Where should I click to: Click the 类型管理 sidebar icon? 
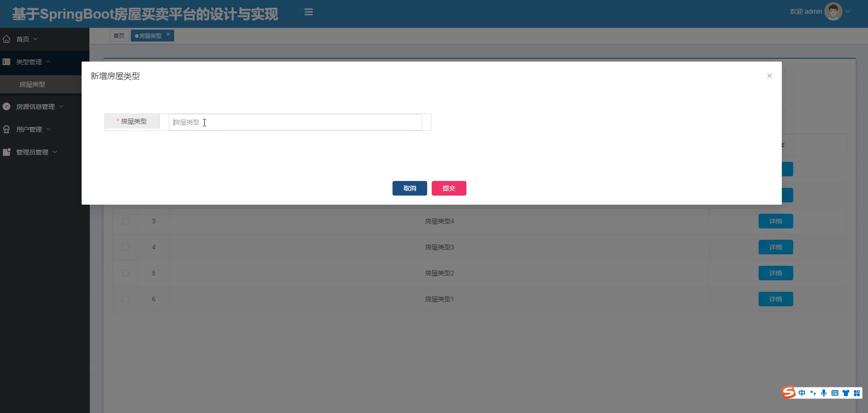6,62
